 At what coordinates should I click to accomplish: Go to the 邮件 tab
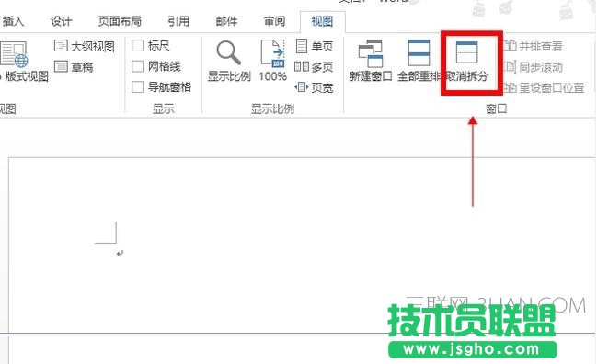click(x=226, y=21)
